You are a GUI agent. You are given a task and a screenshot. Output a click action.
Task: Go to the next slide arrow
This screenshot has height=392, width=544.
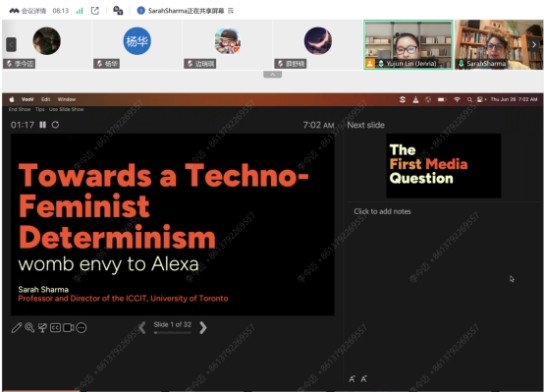(203, 327)
